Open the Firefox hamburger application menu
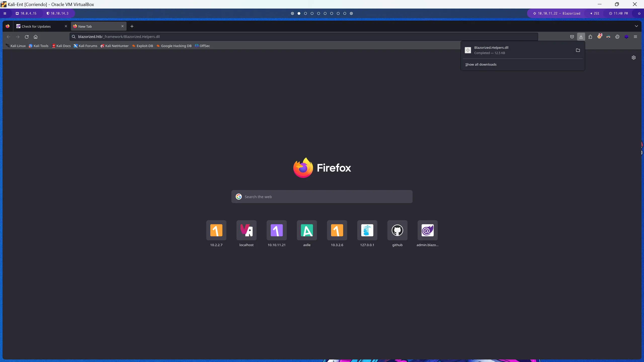The width and height of the screenshot is (644, 362). [x=635, y=37]
